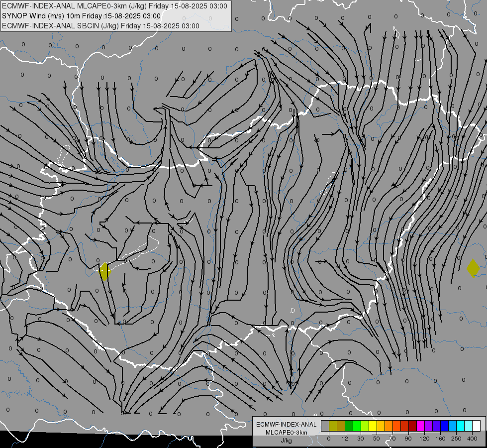
Task: Click the olive diamond marker at the map's right edge
Action: (473, 268)
